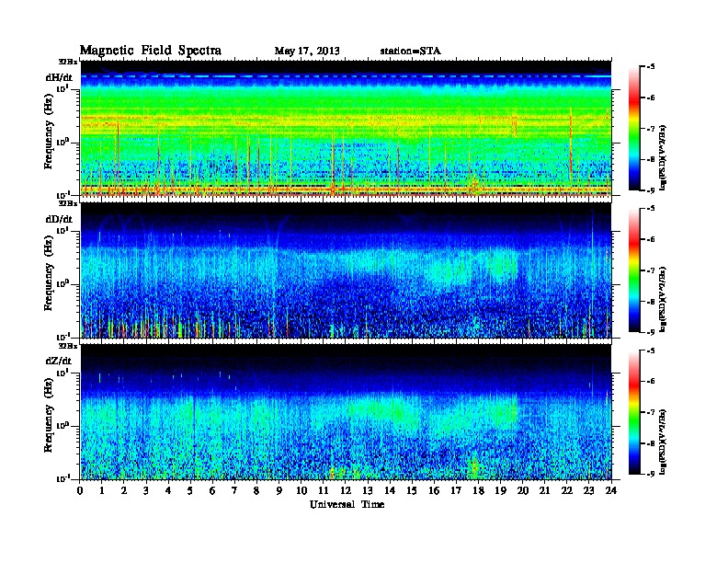Click hour tick label "4" on time axis
Image resolution: width=728 pixels, height=563 pixels.
click(x=168, y=490)
